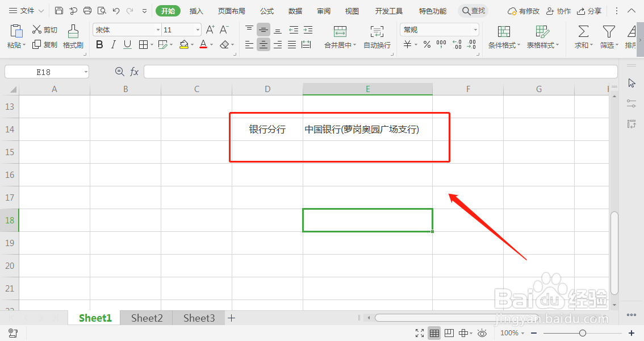
Task: Align text right
Action: click(x=278, y=44)
